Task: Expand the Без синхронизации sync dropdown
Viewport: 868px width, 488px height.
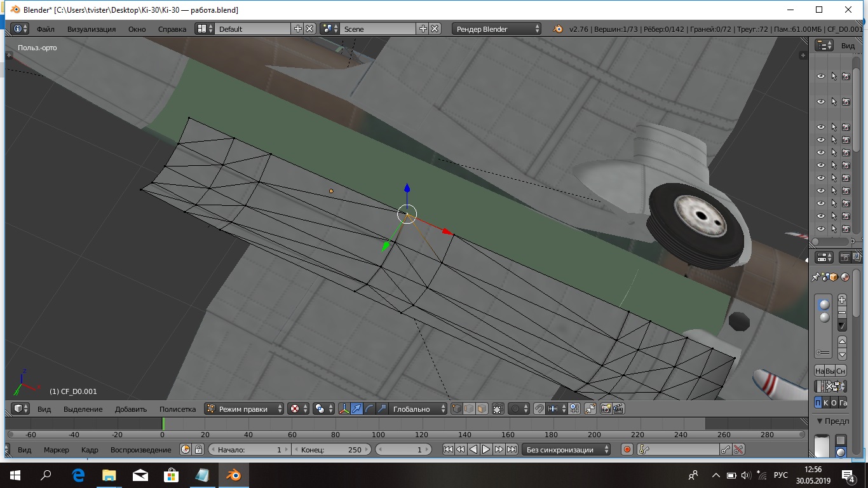Action: 566,450
